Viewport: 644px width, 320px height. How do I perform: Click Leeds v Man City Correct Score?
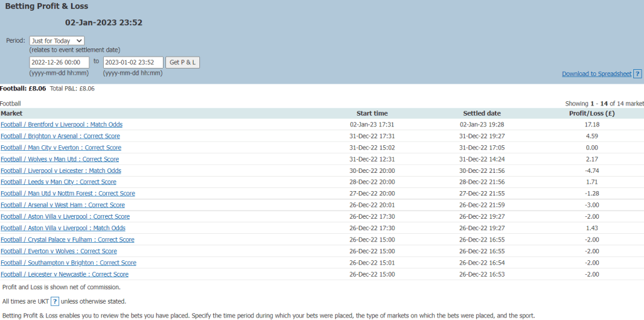click(58, 182)
